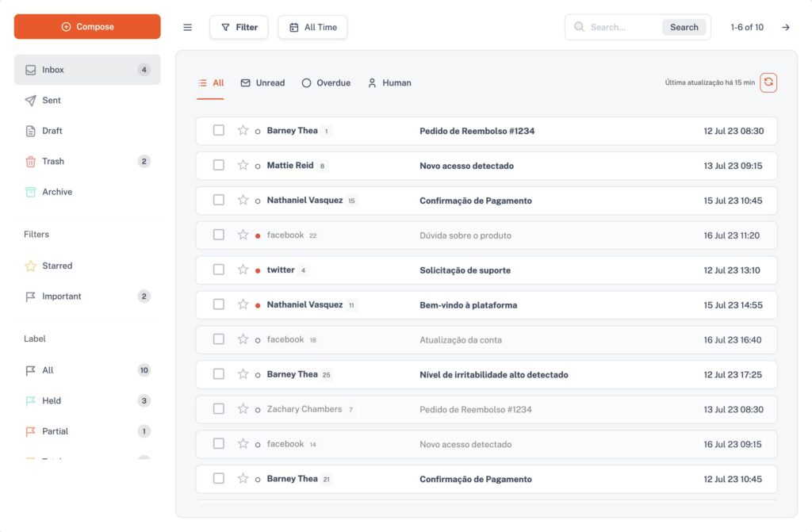Click the hamburger menu icon
The image size is (812, 532).
click(x=188, y=27)
